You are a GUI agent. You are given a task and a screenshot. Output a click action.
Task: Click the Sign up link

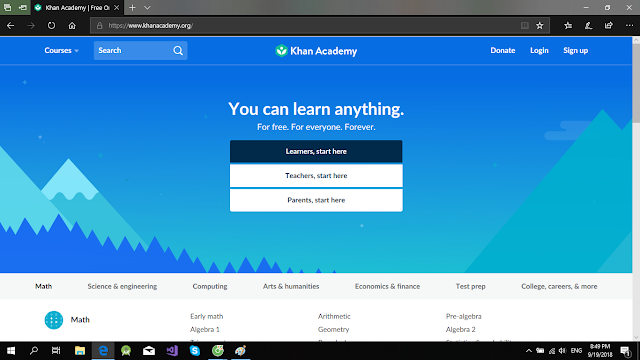(x=576, y=51)
